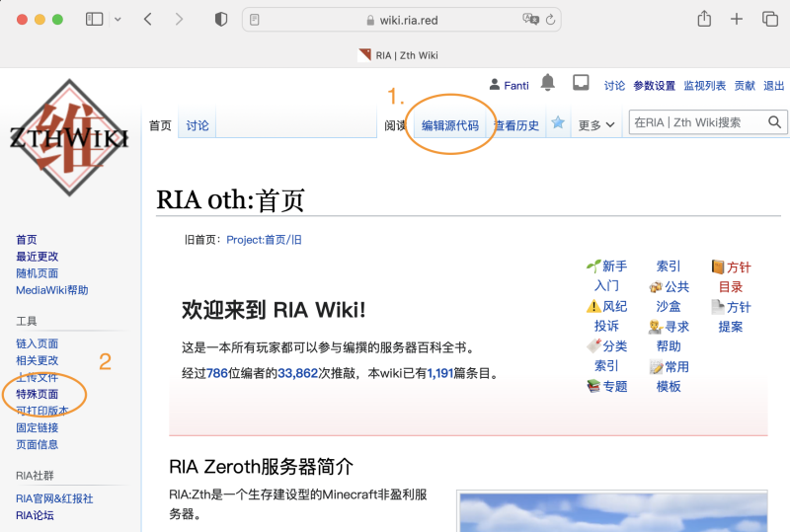Log out using 退出 link
790x532 pixels.
click(774, 86)
